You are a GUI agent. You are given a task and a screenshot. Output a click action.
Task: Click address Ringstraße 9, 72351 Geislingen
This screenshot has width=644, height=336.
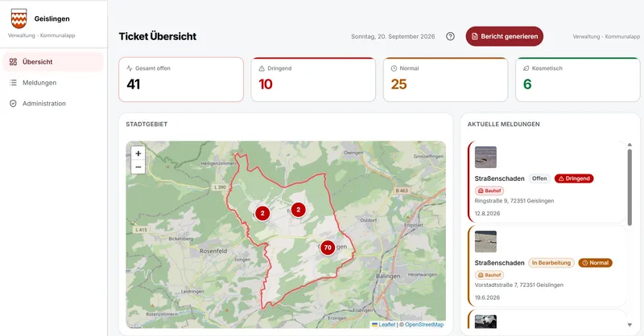click(x=514, y=201)
